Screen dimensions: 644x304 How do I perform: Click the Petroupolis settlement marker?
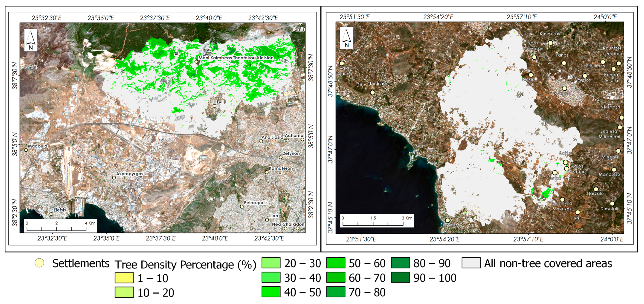point(242,207)
